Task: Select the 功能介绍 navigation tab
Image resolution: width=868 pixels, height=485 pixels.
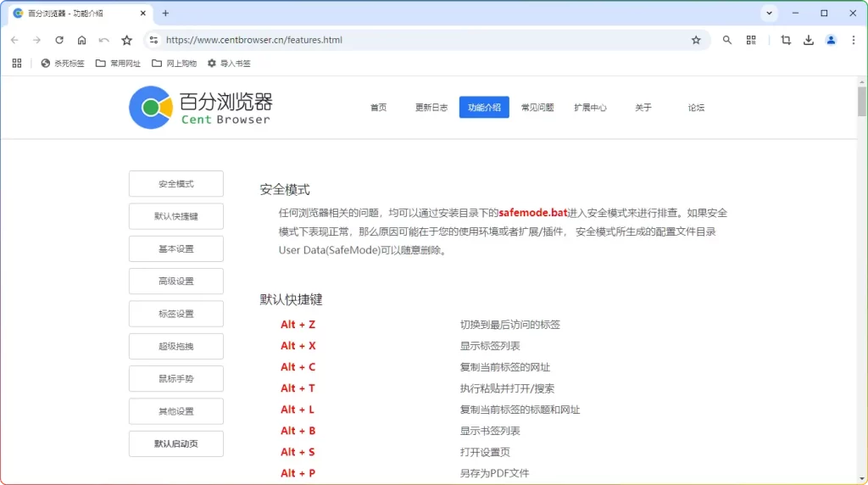Action: pyautogui.click(x=484, y=108)
